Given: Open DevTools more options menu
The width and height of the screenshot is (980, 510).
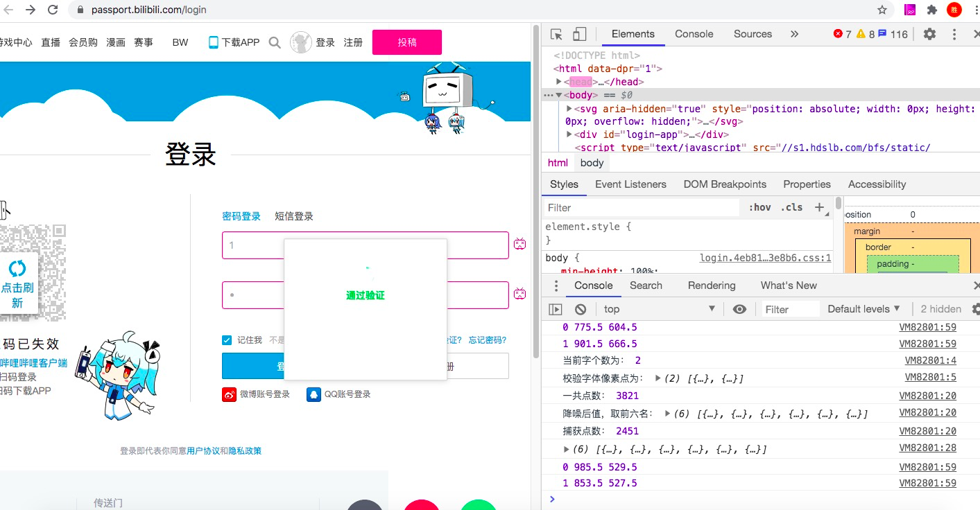Looking at the screenshot, I should pyautogui.click(x=955, y=34).
